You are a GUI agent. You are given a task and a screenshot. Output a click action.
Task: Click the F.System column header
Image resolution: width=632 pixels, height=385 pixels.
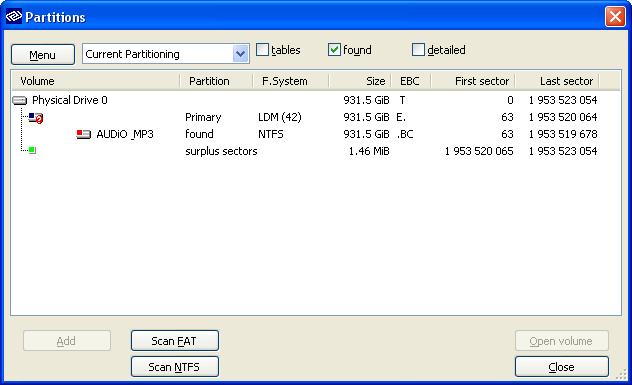(291, 81)
